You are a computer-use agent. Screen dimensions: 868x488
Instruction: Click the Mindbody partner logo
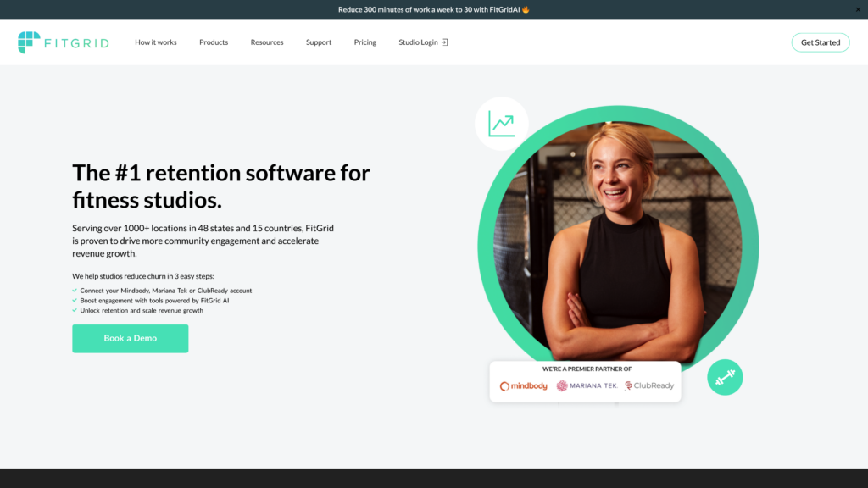click(522, 384)
